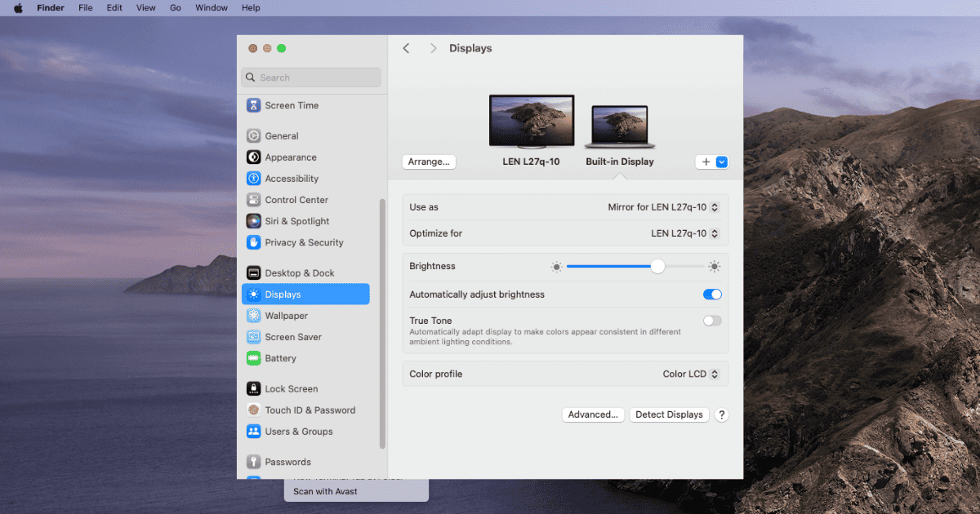980x514 pixels.
Task: Open Privacy & Security hand icon
Action: pos(254,242)
